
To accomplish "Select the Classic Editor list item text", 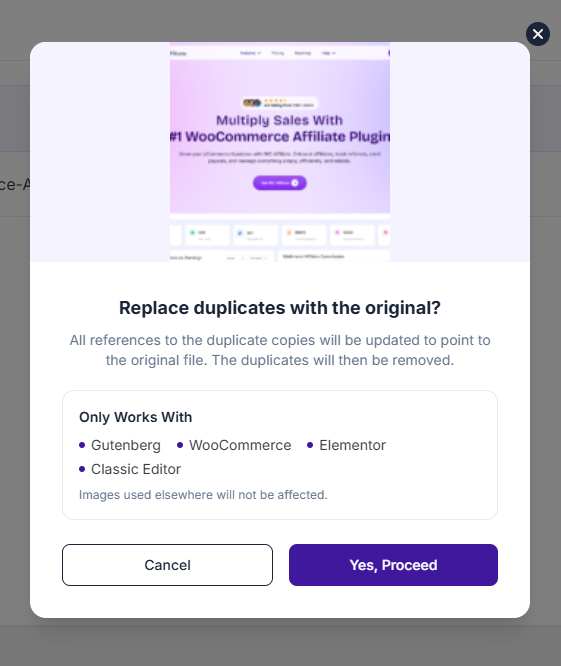I will [136, 469].
